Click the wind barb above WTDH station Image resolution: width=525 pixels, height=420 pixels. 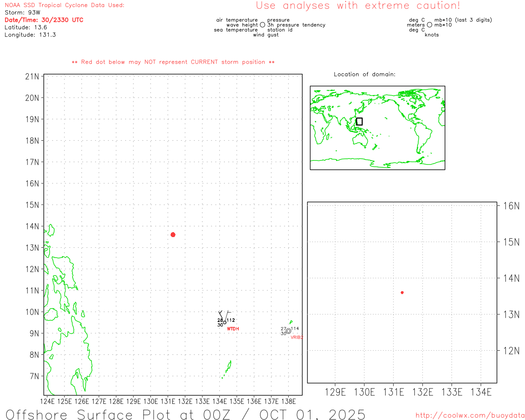(225, 315)
